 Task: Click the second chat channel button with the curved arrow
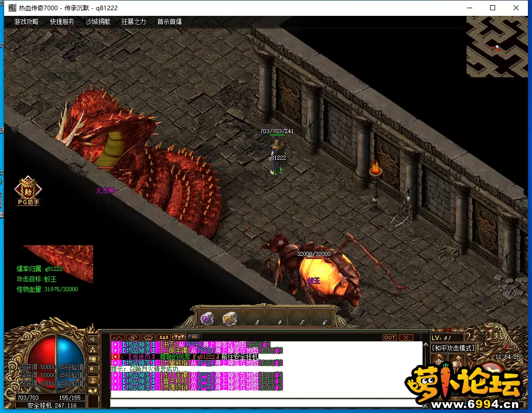[x=133, y=337]
